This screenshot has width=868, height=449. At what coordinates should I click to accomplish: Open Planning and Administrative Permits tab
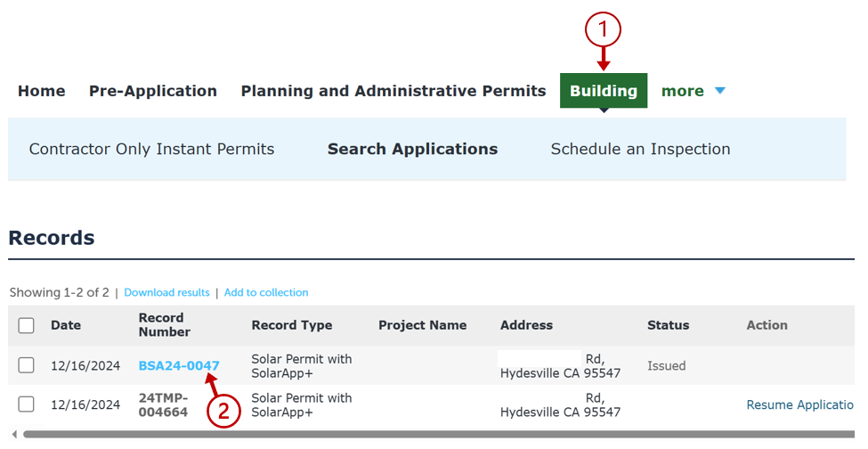coord(393,91)
